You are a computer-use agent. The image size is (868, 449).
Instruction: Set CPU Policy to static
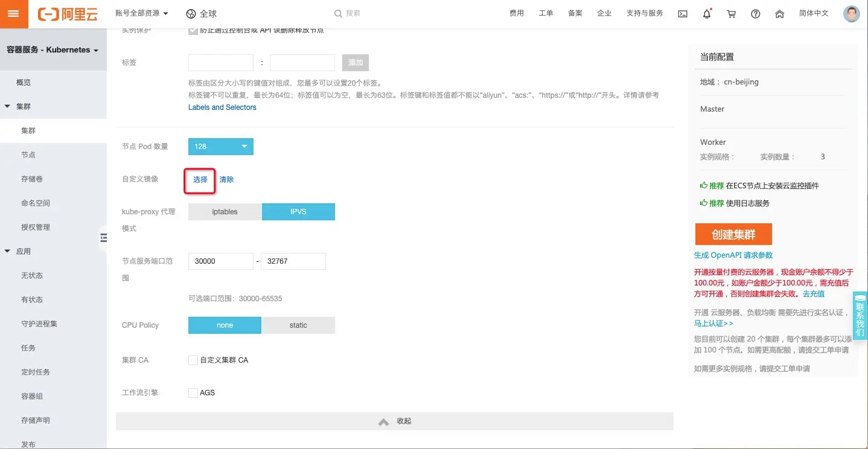click(x=298, y=325)
